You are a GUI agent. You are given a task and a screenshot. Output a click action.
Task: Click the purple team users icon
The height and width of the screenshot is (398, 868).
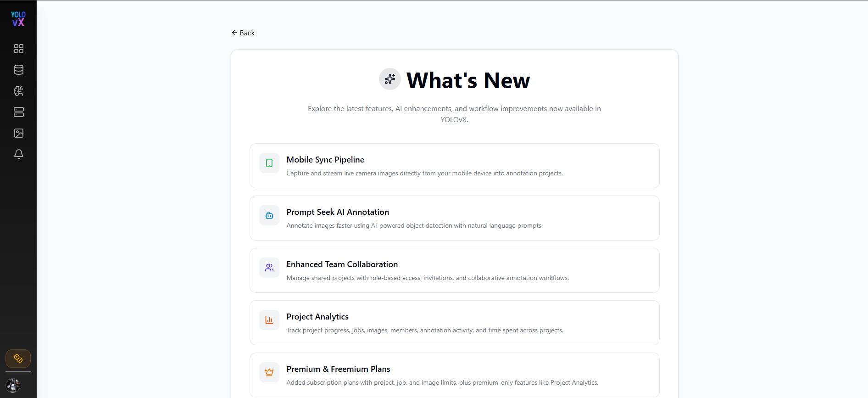coord(269,268)
